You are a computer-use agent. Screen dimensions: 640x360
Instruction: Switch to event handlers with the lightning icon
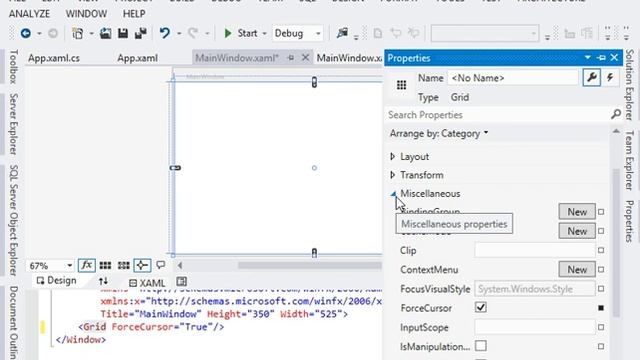point(610,77)
